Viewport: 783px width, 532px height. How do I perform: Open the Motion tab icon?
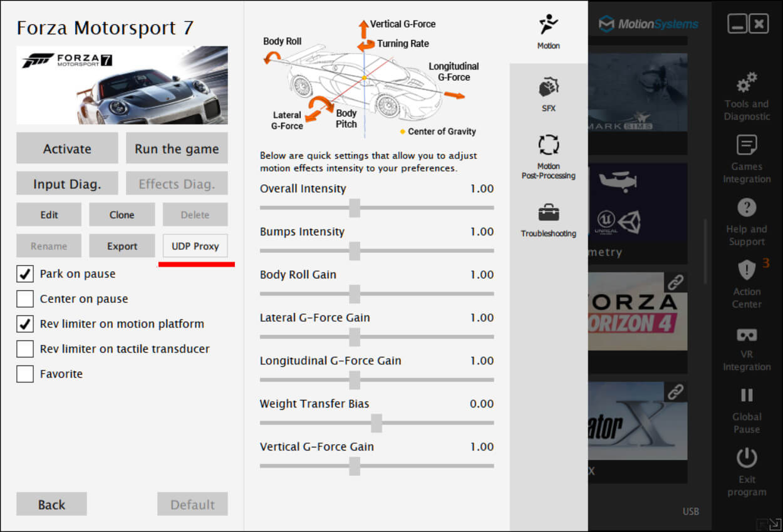pyautogui.click(x=548, y=24)
